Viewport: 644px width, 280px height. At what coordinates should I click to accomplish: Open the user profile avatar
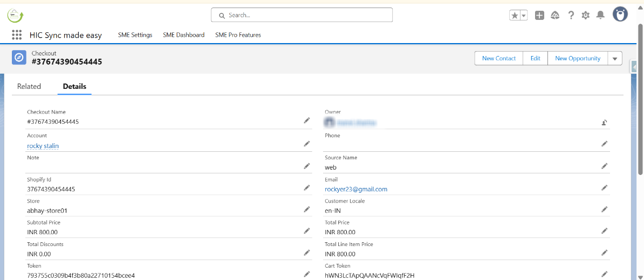(620, 15)
